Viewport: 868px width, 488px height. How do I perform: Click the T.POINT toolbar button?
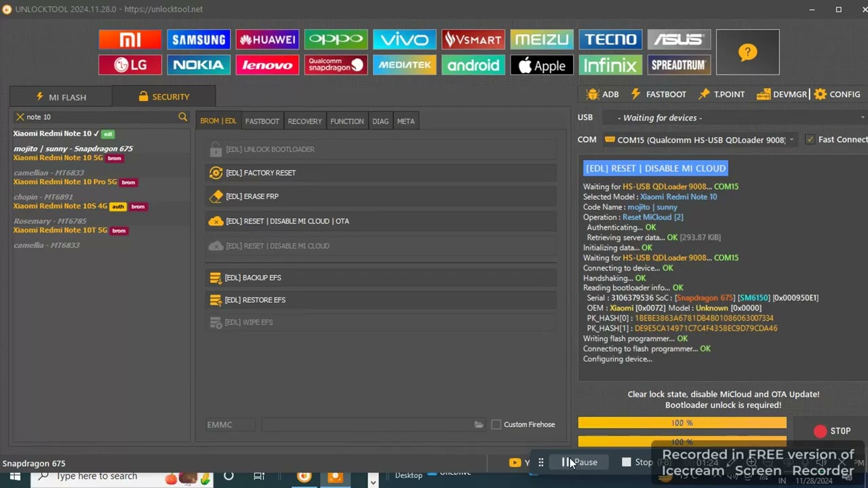(722, 94)
